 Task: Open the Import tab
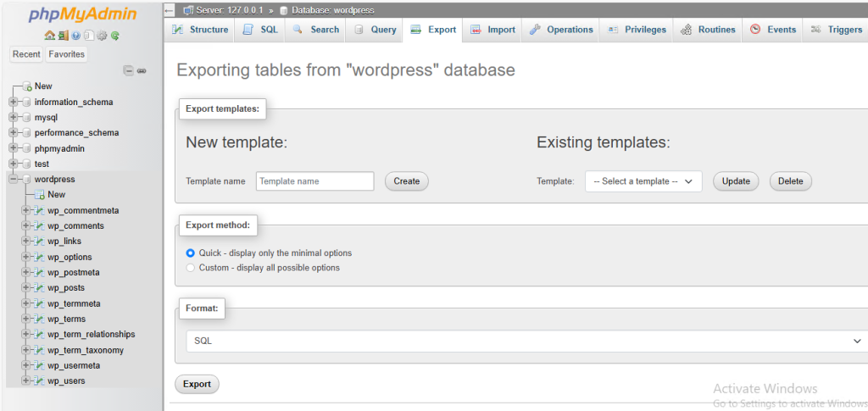pyautogui.click(x=492, y=30)
